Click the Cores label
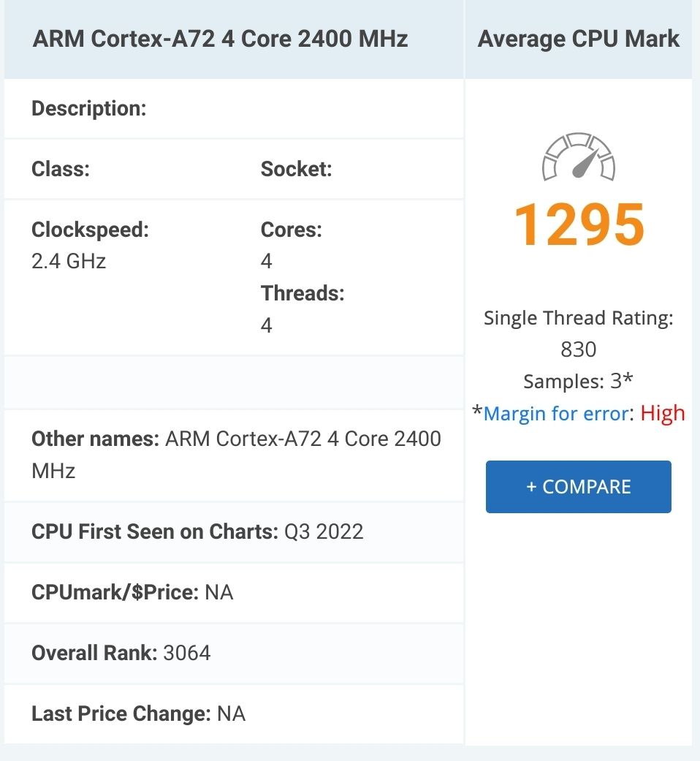The width and height of the screenshot is (700, 761). (x=291, y=230)
